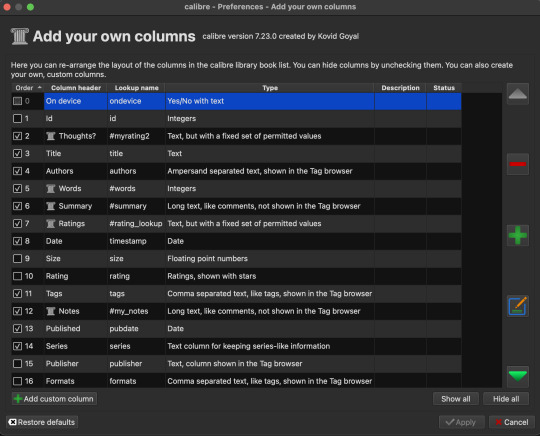This screenshot has height=436, width=540.
Task: Click the Status column heading
Action: point(444,88)
